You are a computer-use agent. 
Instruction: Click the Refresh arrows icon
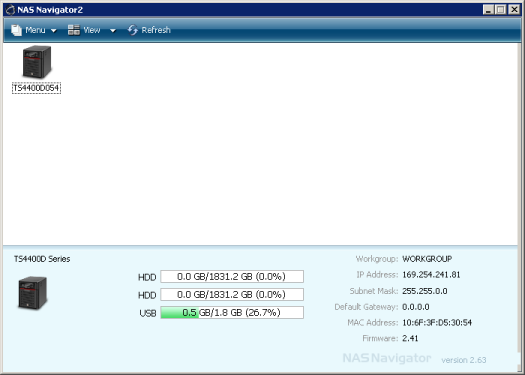[133, 30]
